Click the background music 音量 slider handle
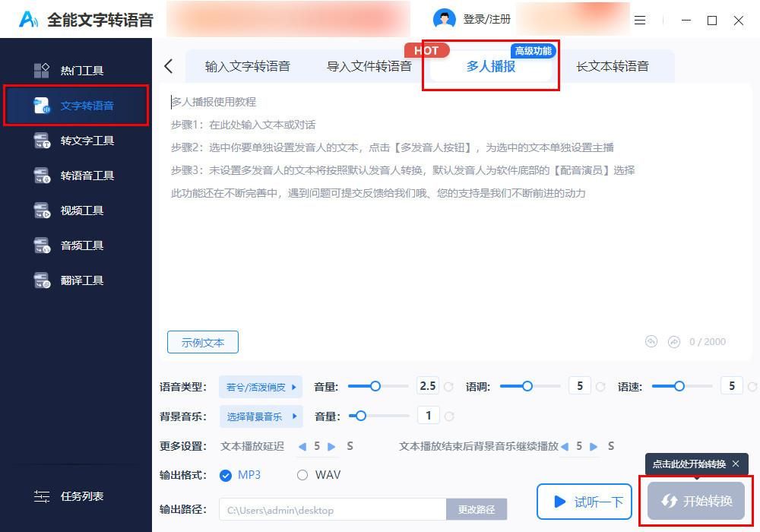The image size is (760, 532). coord(360,416)
